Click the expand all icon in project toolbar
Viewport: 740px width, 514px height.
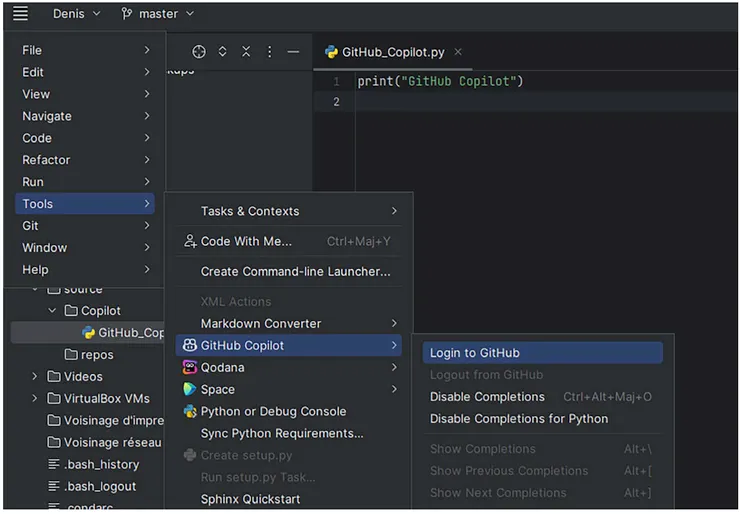[222, 52]
